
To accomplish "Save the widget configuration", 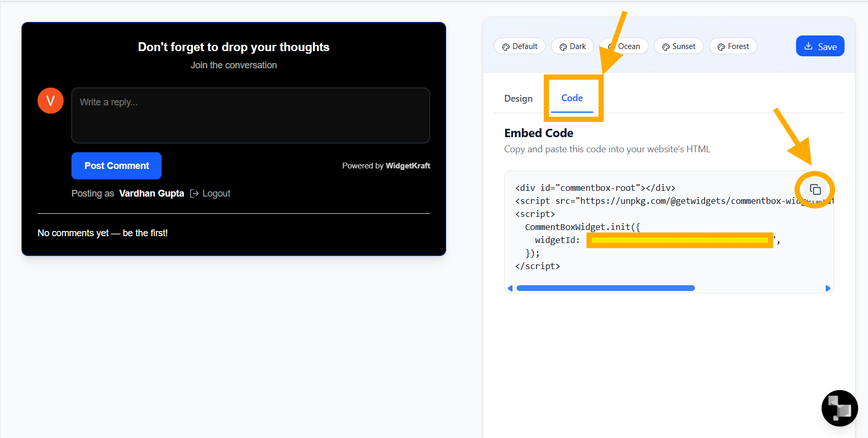I will [820, 46].
